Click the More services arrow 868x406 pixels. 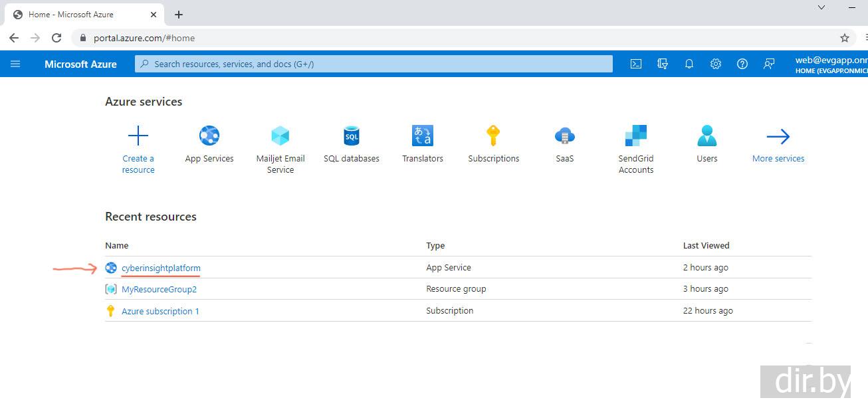pos(778,137)
